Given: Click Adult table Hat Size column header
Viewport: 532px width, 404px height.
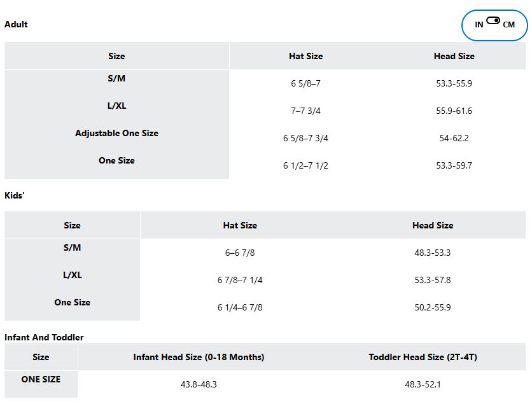Looking at the screenshot, I should [305, 56].
